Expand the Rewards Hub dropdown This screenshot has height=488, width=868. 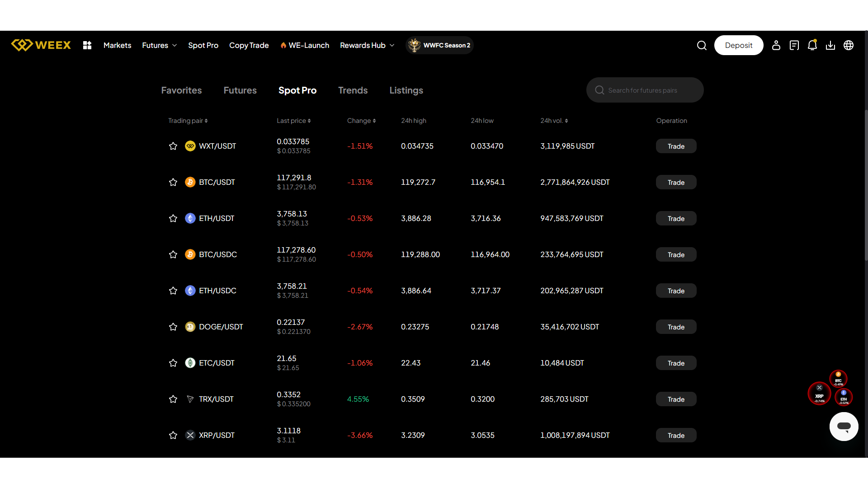(367, 45)
